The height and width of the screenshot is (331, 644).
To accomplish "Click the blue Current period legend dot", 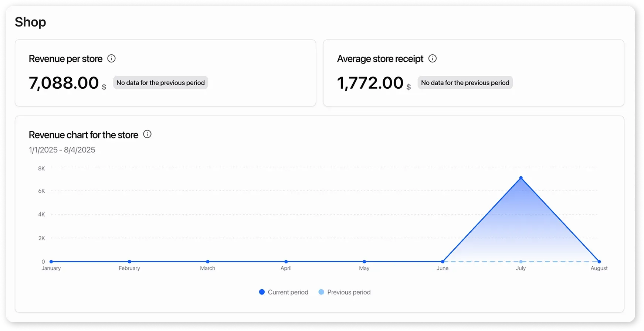I will point(262,292).
